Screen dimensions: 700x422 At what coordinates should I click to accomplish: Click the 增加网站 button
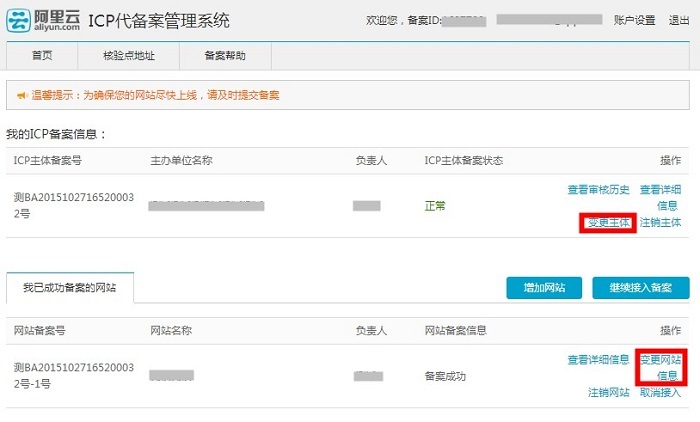pos(544,288)
